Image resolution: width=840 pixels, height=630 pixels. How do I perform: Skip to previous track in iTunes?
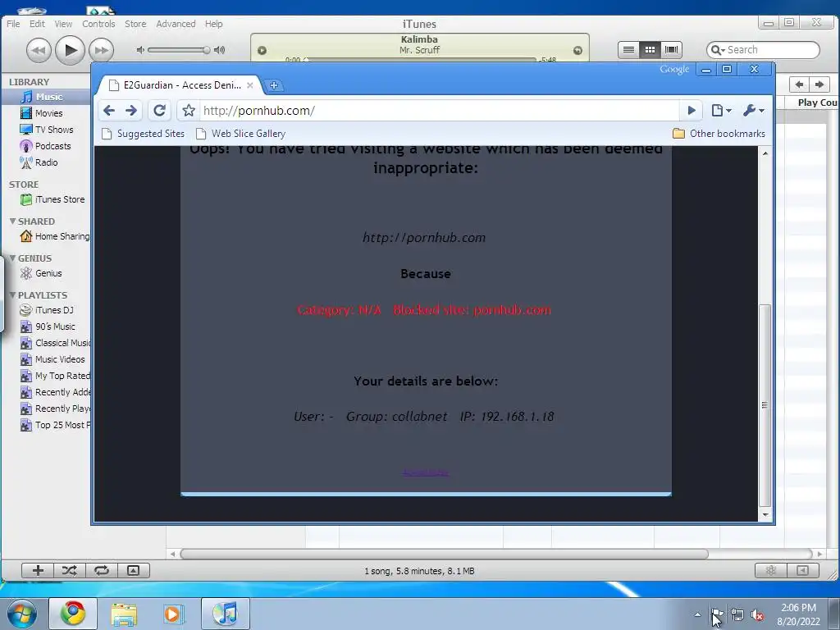(39, 50)
